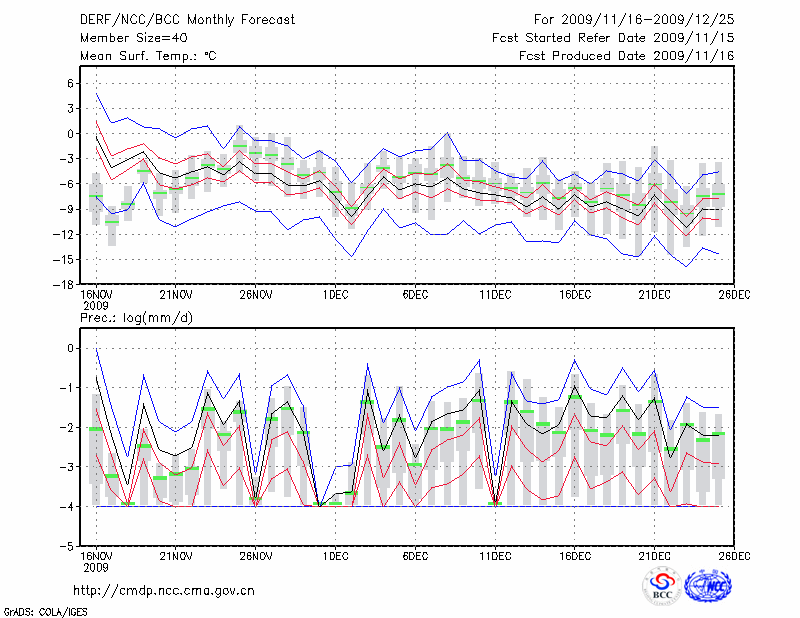The height and width of the screenshot is (618, 800).
Task: Click the Fcst Started Refer Date line
Action: point(613,37)
